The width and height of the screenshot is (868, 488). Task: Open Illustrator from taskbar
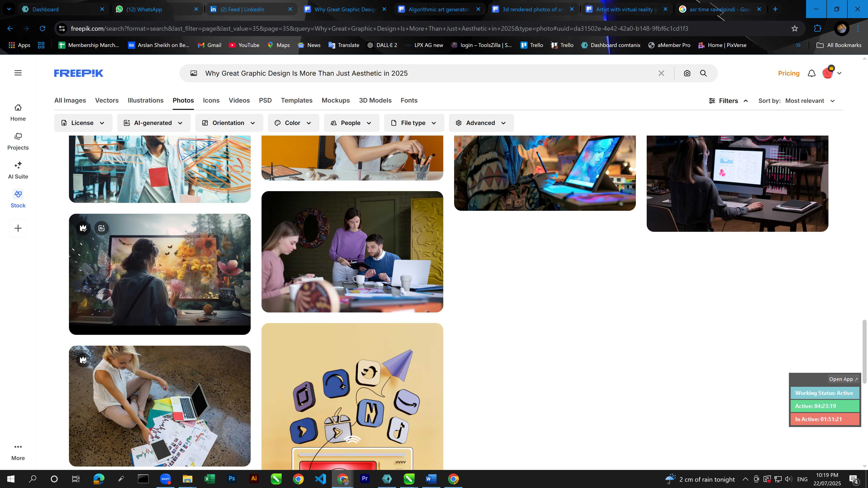254,479
